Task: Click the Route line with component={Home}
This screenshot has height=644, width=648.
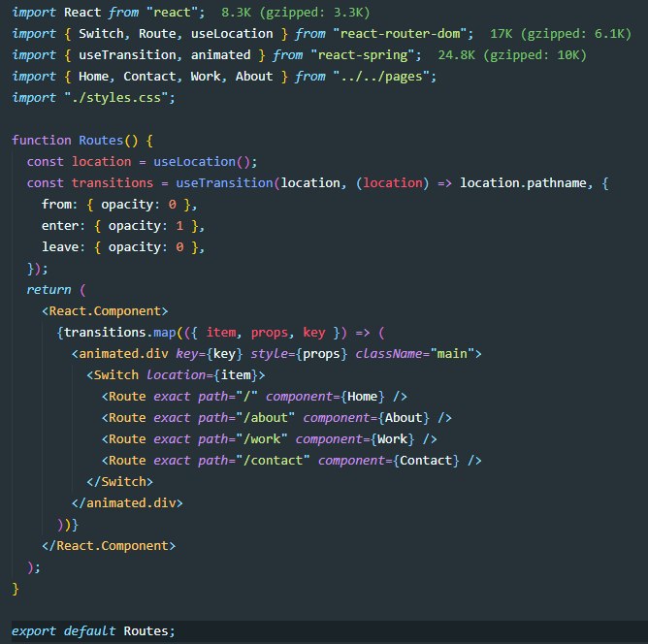Action: [254, 397]
